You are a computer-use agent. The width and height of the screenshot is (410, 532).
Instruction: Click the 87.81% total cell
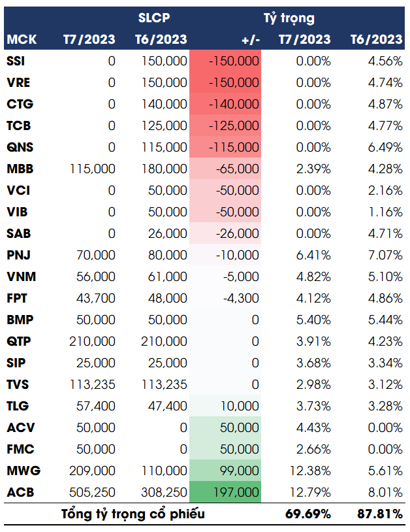(379, 514)
